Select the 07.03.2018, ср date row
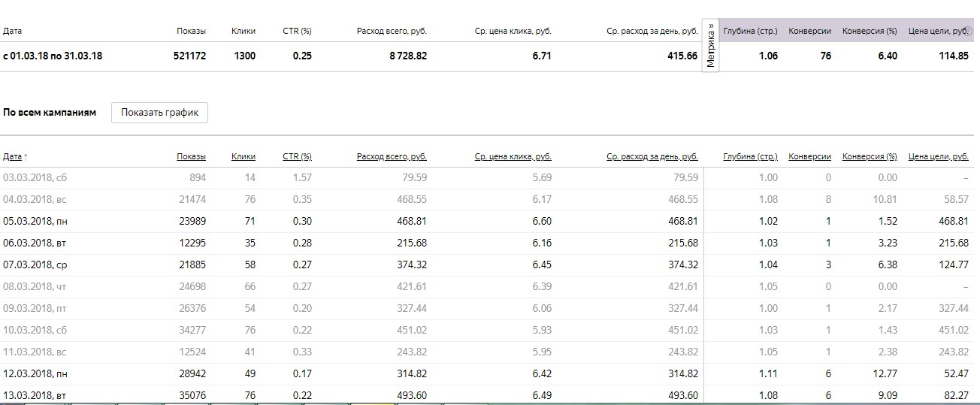This screenshot has width=980, height=405. click(35, 265)
